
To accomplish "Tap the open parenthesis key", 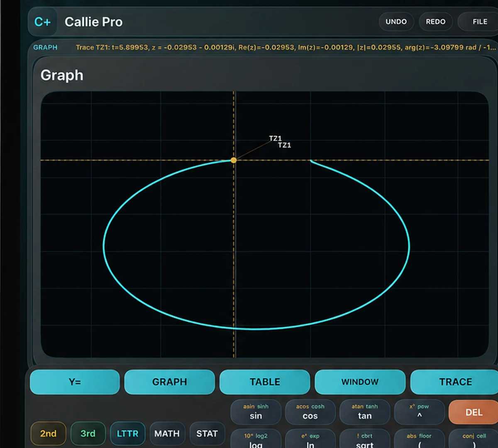I will 419,439.
